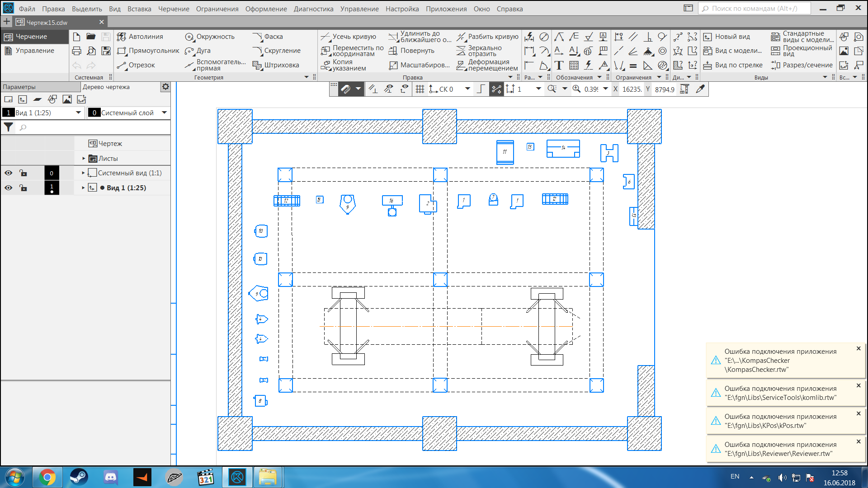The height and width of the screenshot is (488, 868).
Task: Switch to the Параметры panel tab
Action: (19, 87)
